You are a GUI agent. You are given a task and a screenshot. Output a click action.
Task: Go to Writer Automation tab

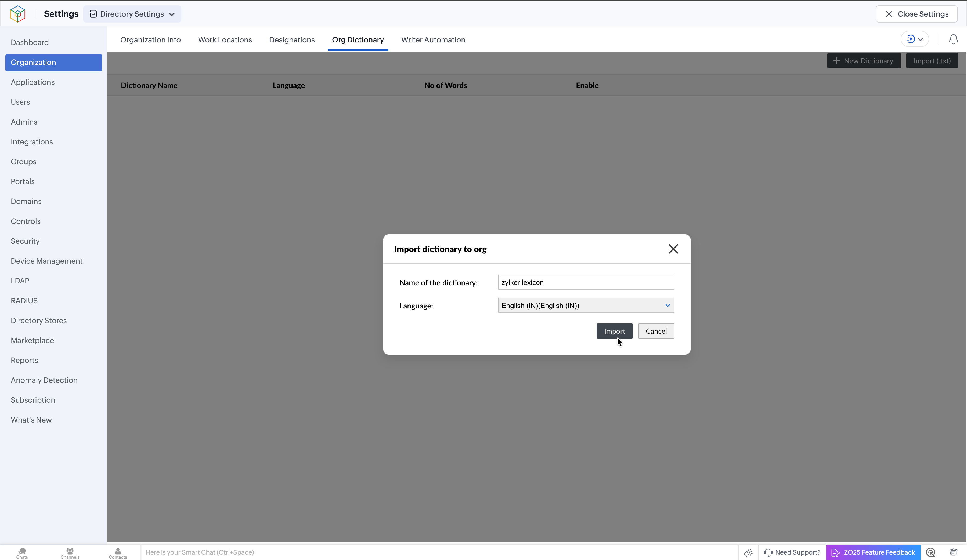(433, 39)
